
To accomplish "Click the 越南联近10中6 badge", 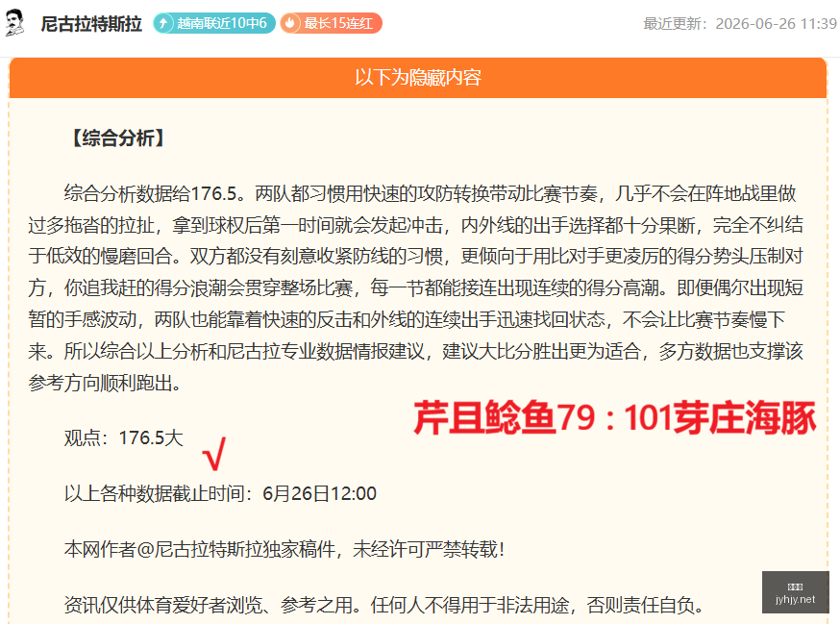I will click(214, 23).
